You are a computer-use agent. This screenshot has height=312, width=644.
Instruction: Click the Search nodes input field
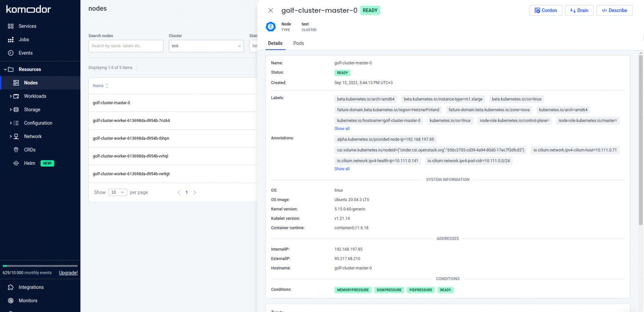(125, 46)
